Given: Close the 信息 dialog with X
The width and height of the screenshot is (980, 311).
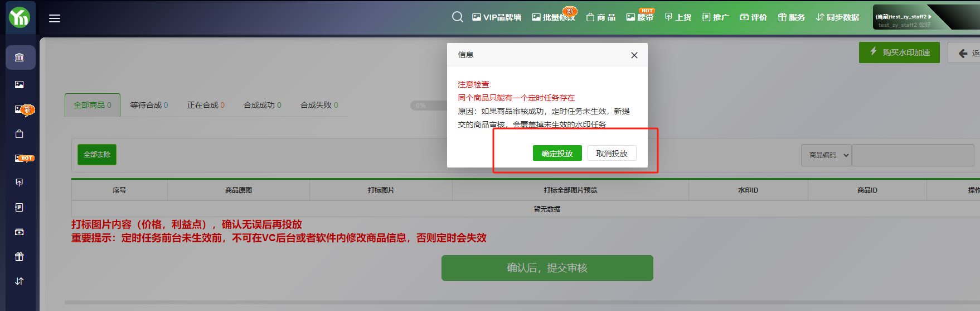Looking at the screenshot, I should coord(634,55).
